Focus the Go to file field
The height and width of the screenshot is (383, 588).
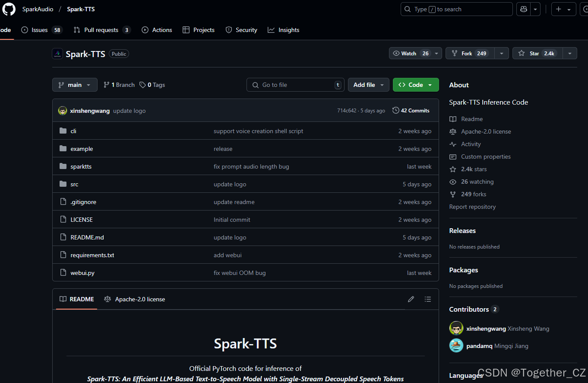(296, 85)
